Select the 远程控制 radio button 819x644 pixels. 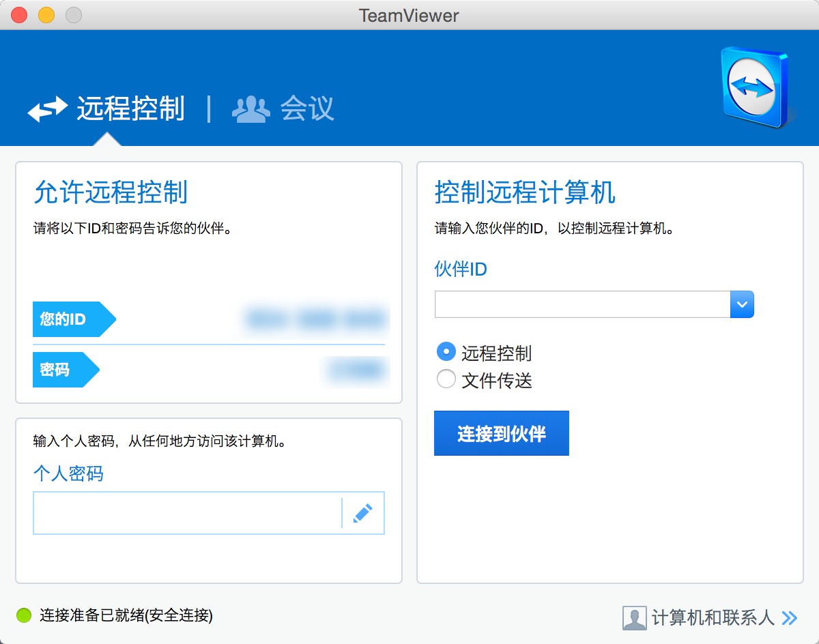click(446, 353)
